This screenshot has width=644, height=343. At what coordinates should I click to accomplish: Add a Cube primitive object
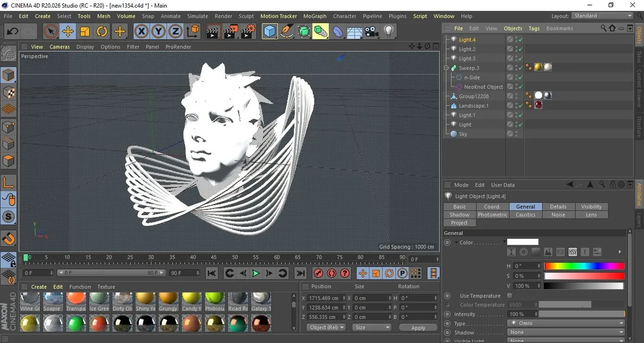click(x=270, y=32)
